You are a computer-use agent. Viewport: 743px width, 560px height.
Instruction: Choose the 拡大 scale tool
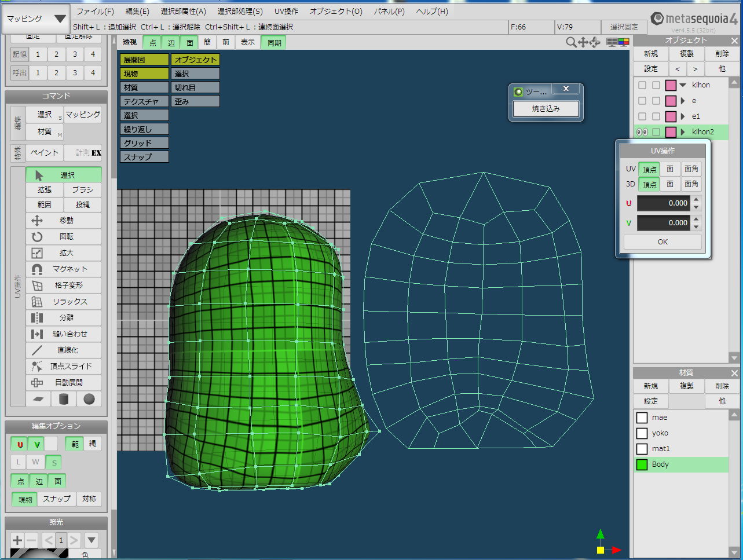64,253
